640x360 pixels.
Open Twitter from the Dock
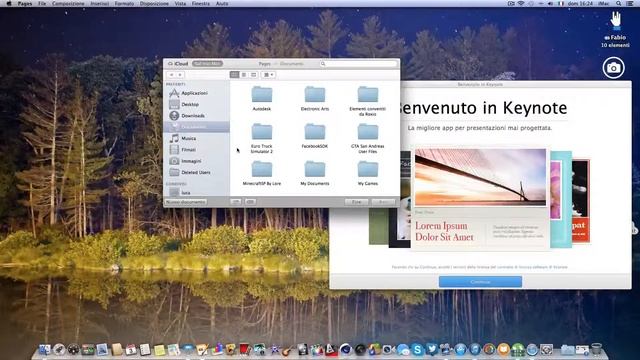(x=432, y=349)
